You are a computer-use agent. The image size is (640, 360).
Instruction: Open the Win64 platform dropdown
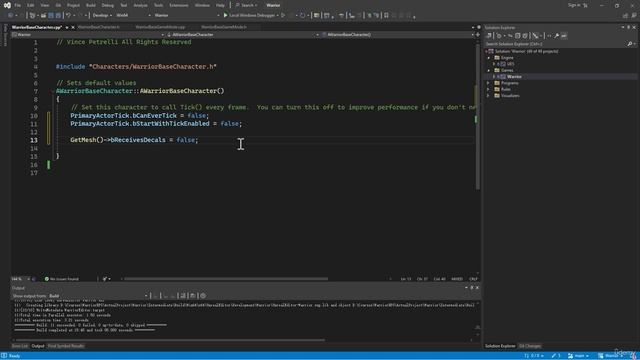(x=133, y=15)
